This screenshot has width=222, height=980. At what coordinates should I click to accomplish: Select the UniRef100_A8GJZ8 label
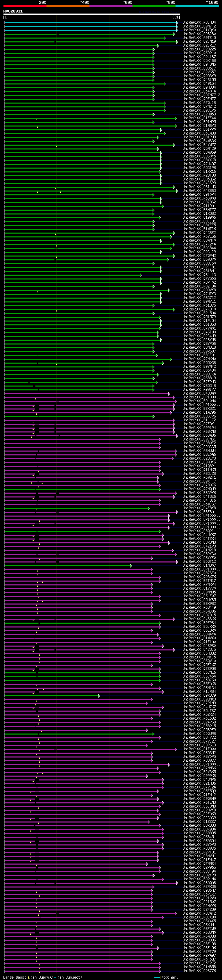coord(199,473)
